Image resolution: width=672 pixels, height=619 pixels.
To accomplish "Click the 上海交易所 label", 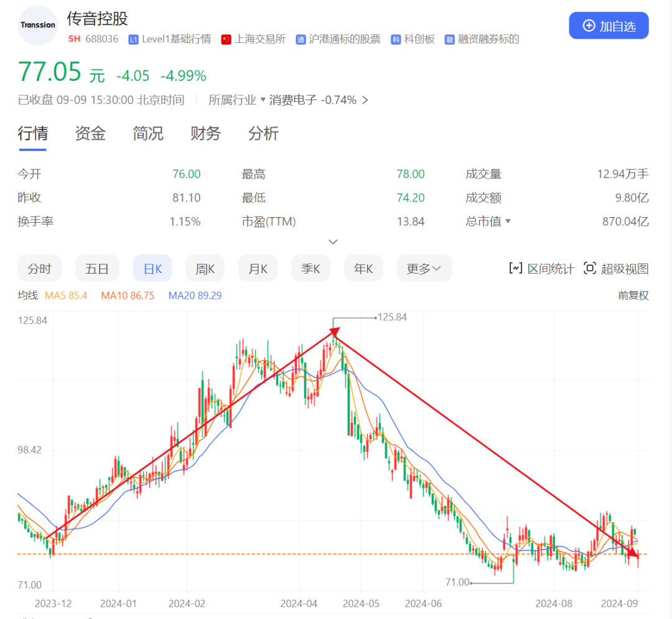I will point(260,39).
